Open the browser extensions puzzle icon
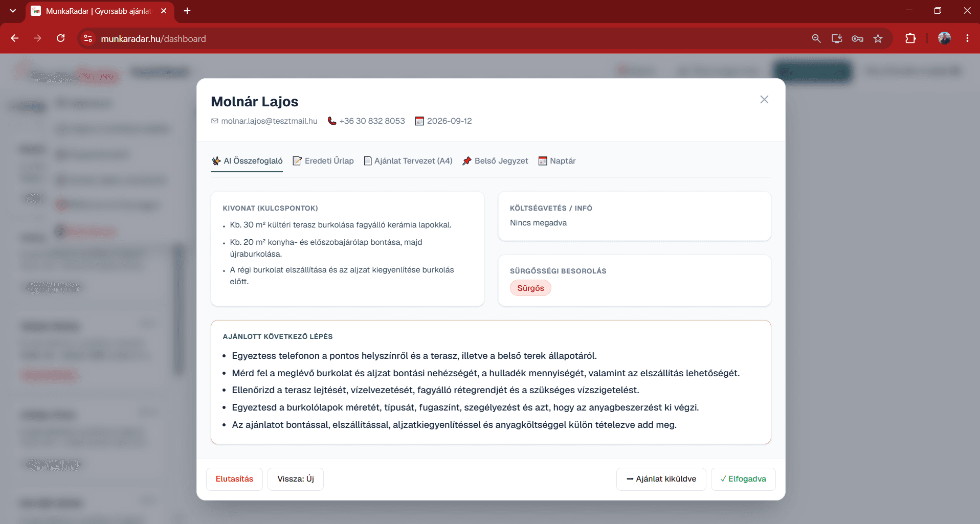Screen dimensions: 980x524 [910, 38]
